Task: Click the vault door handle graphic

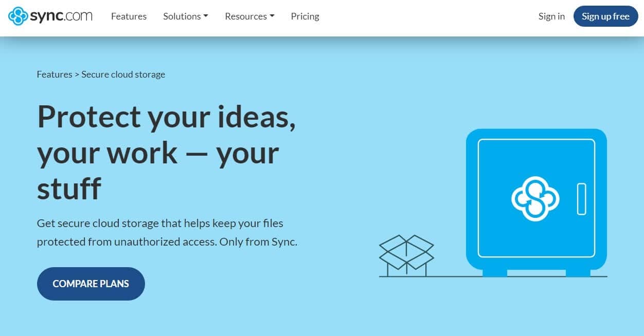Action: tap(582, 198)
